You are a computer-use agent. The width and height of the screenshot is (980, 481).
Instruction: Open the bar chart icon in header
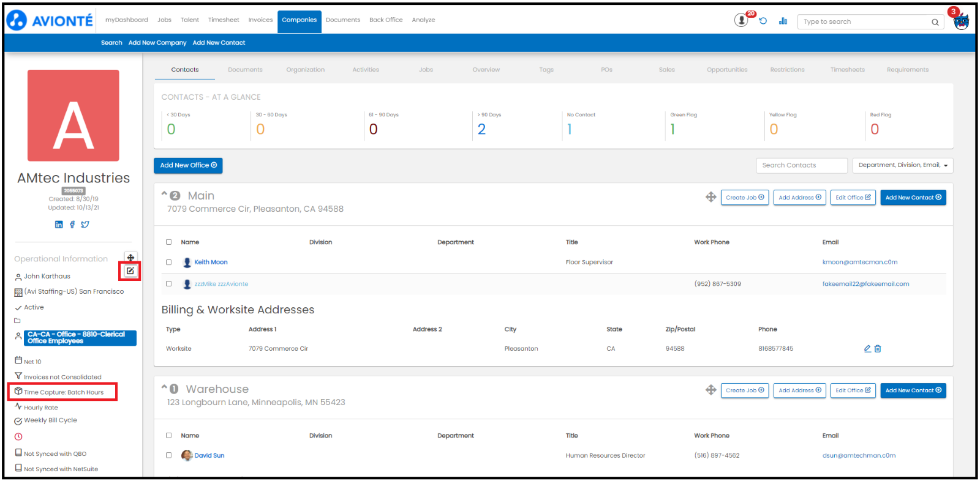783,21
